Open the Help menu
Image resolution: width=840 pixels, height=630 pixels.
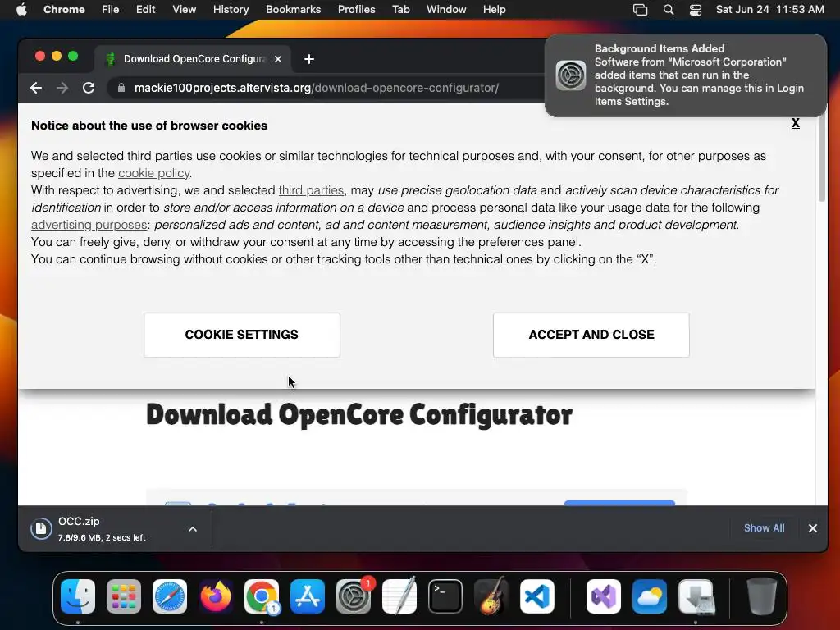pyautogui.click(x=494, y=10)
